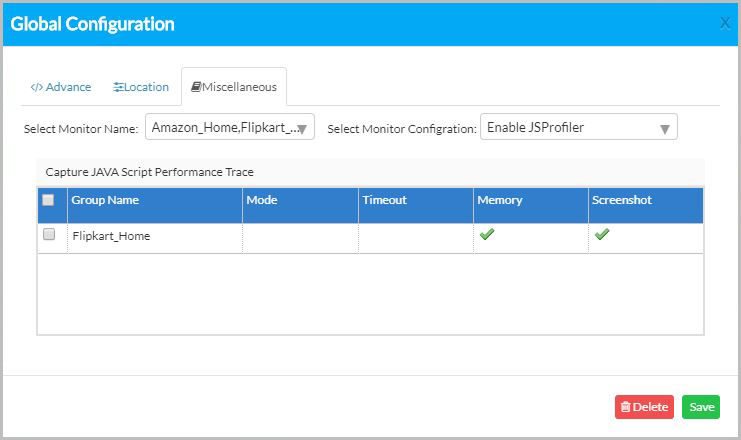Image resolution: width=741 pixels, height=440 pixels.
Task: Click the sliders icon on Location tab
Action: coord(118,87)
